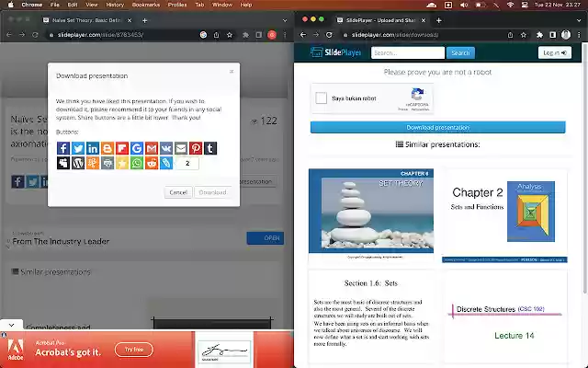Click the blue LiveJournal pencil share icon
The height and width of the screenshot is (368, 588).
166,163
